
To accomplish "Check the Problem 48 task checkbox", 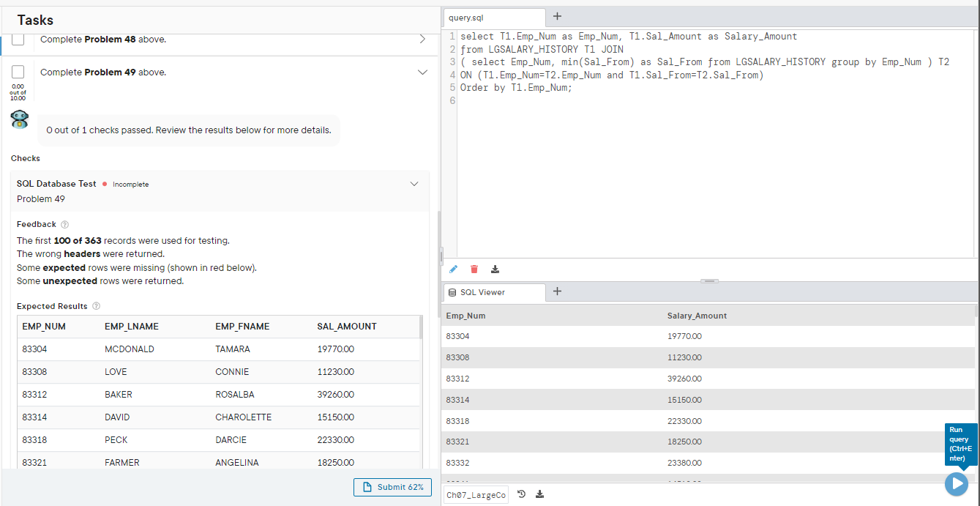I will [x=18, y=39].
